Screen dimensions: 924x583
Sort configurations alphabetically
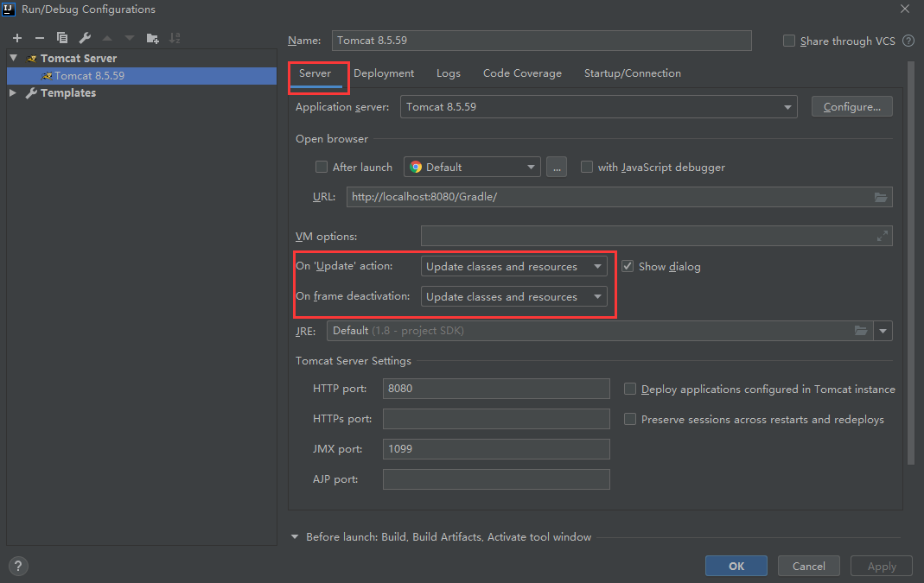(175, 38)
